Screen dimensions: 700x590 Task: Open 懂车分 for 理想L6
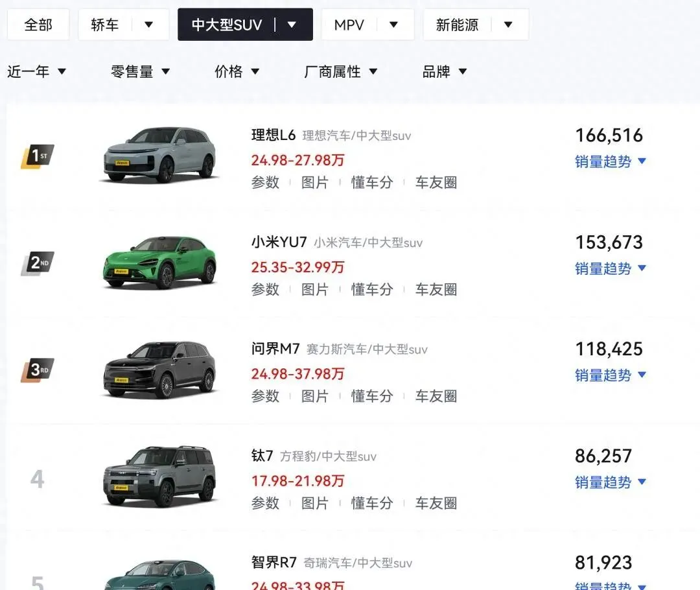tap(372, 183)
